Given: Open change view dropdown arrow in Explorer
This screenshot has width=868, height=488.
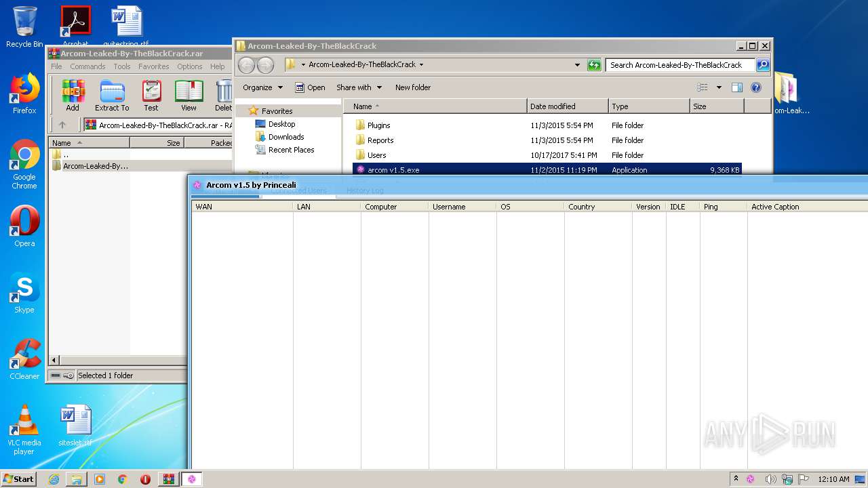Looking at the screenshot, I should [x=719, y=87].
